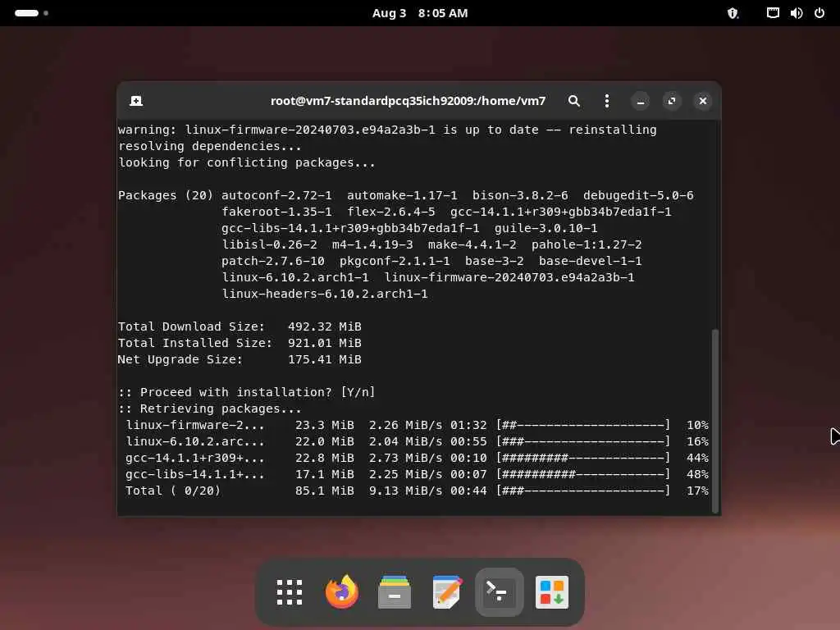Click 'Packages (20)' heading text
The image size is (840, 630).
tap(166, 195)
